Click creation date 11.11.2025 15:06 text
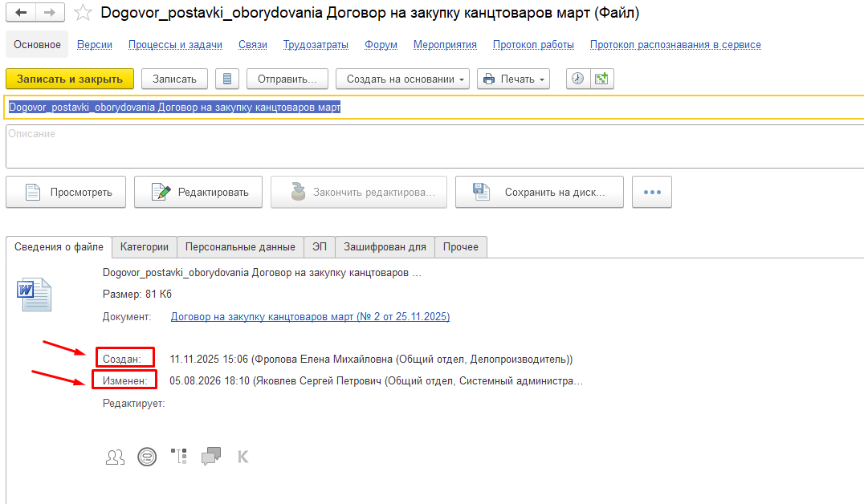Image resolution: width=864 pixels, height=504 pixels. [x=209, y=359]
